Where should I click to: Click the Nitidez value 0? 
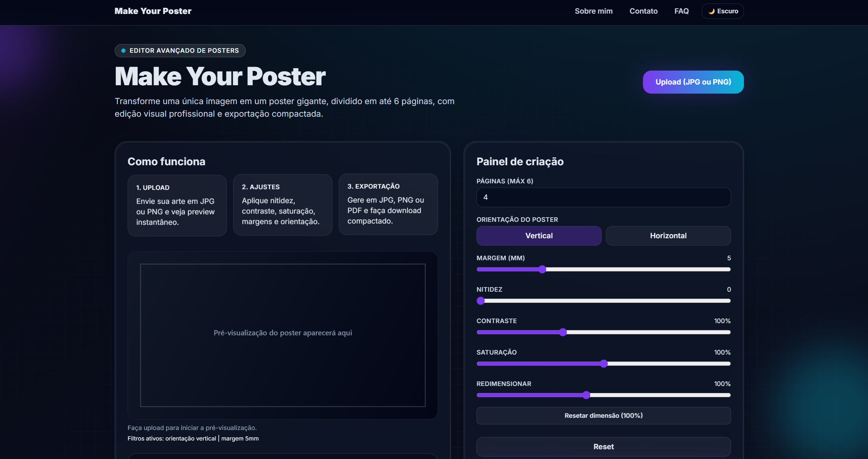729,289
